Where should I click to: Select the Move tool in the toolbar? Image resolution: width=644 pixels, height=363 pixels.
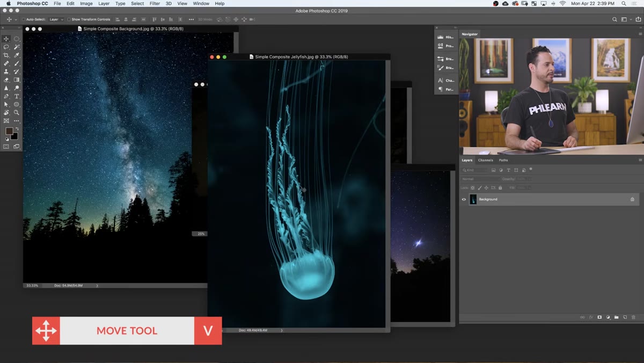click(6, 39)
